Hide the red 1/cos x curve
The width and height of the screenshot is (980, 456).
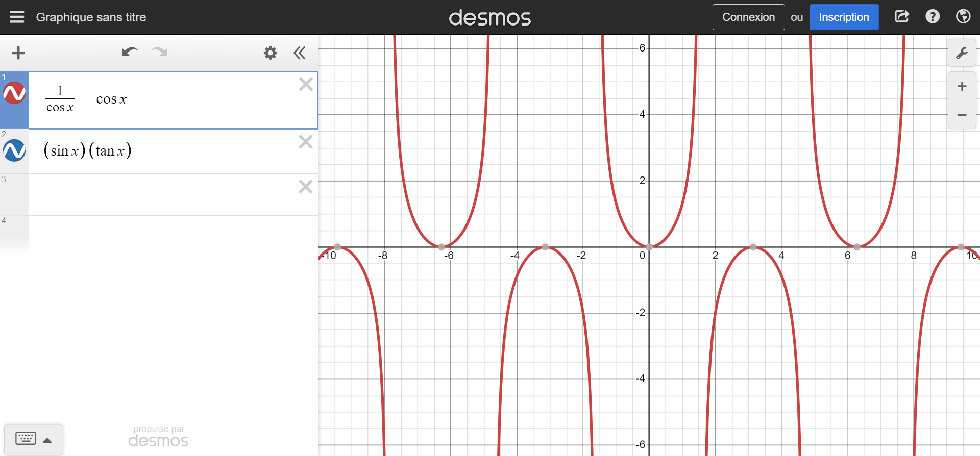(14, 93)
